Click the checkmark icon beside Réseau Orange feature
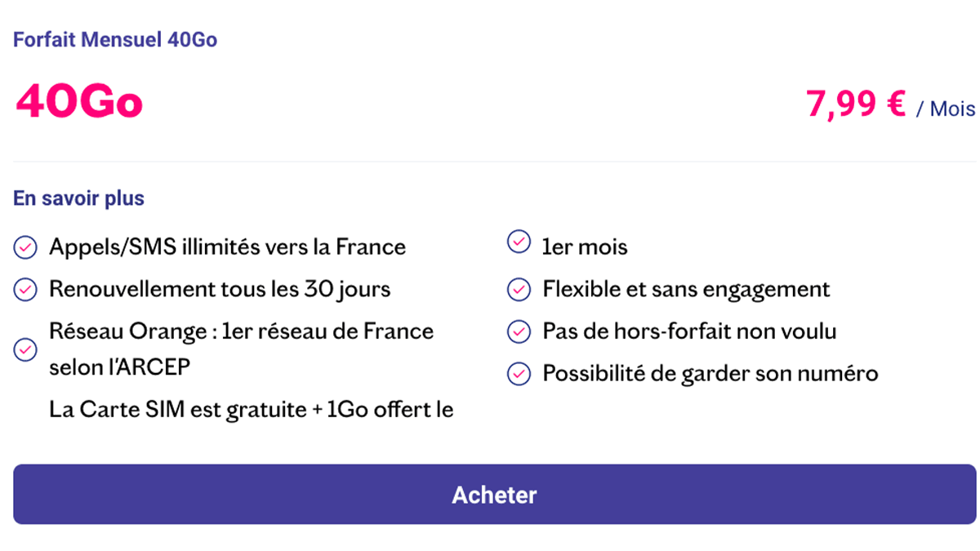 click(25, 349)
